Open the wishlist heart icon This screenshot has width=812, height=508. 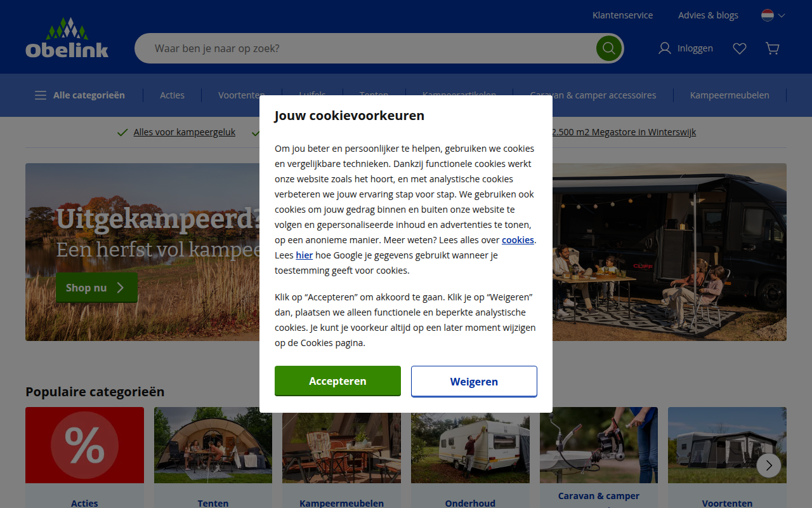click(740, 48)
